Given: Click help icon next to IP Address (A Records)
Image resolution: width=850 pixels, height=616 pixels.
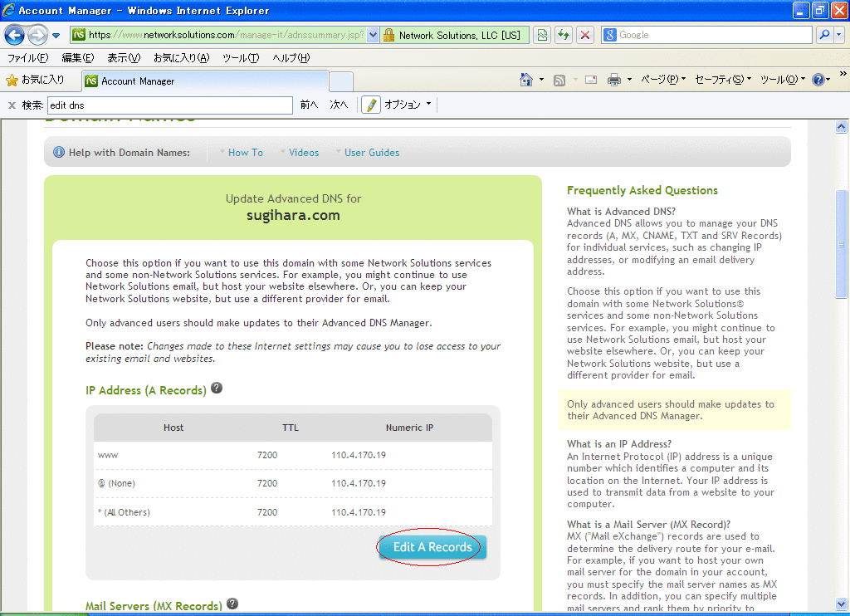Looking at the screenshot, I should [x=217, y=389].
